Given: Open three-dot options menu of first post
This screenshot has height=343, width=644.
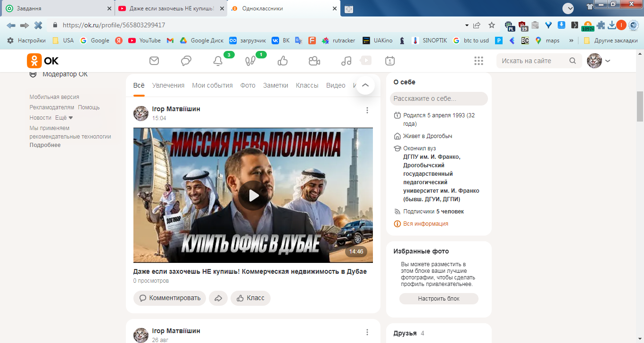Looking at the screenshot, I should [x=367, y=110].
